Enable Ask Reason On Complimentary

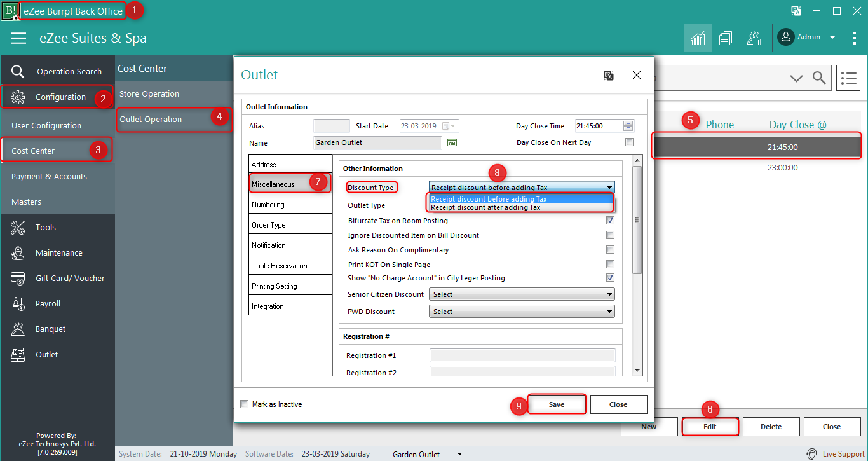coord(611,250)
